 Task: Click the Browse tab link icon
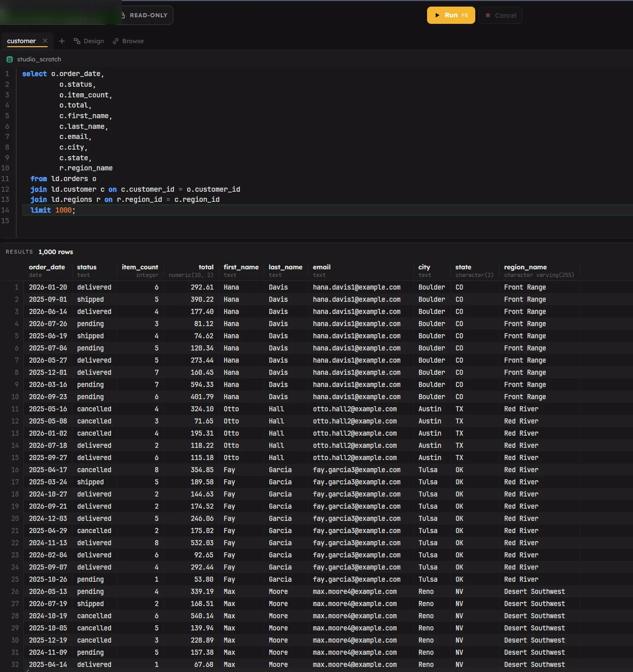116,41
